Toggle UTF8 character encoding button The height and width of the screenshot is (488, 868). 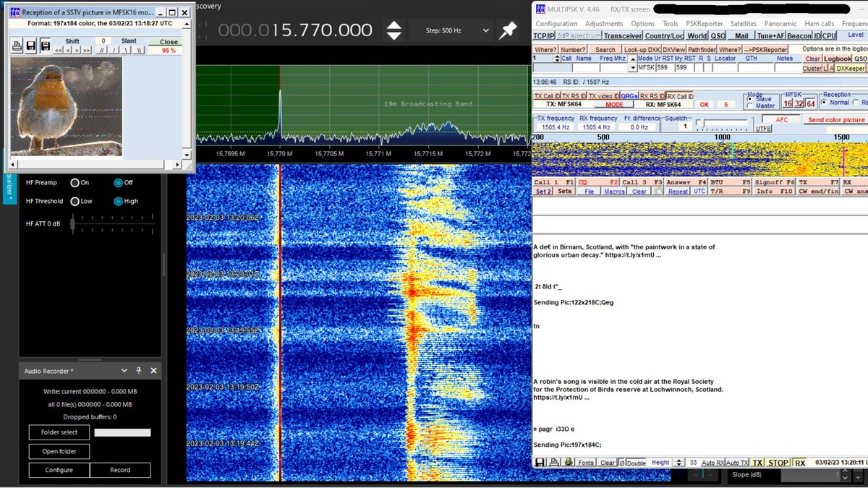point(763,128)
